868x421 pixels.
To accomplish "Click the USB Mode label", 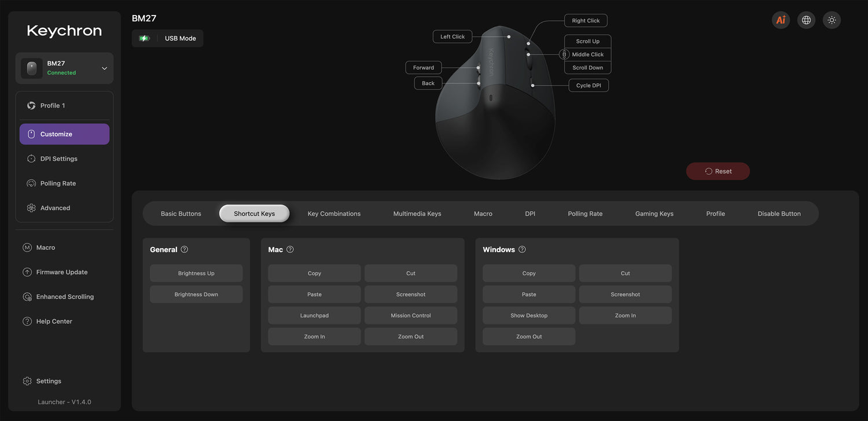I will 181,38.
